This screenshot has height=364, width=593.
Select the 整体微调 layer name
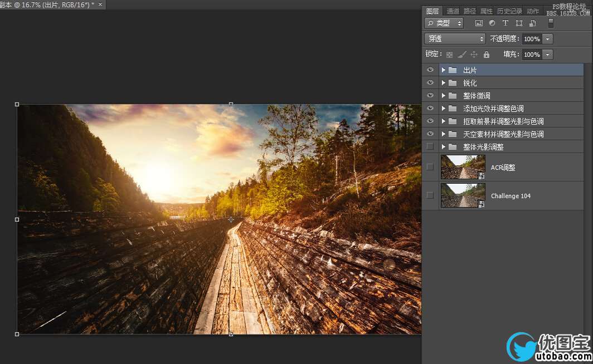(x=477, y=96)
